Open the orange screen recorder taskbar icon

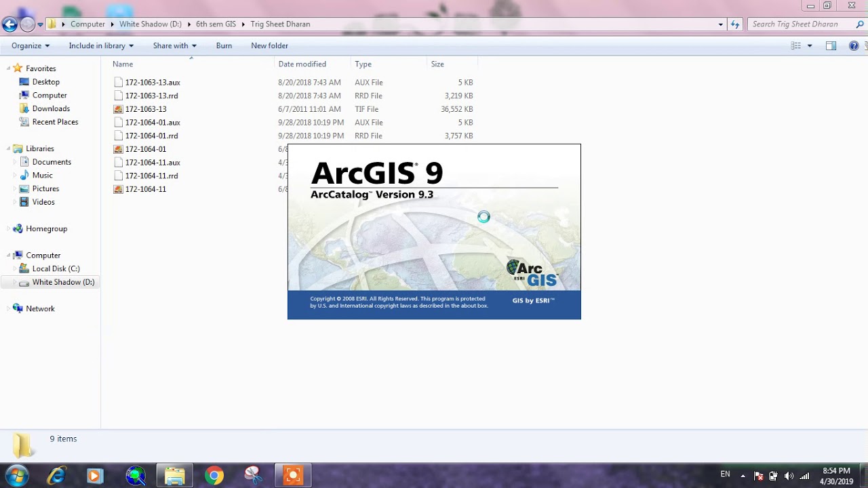point(293,476)
